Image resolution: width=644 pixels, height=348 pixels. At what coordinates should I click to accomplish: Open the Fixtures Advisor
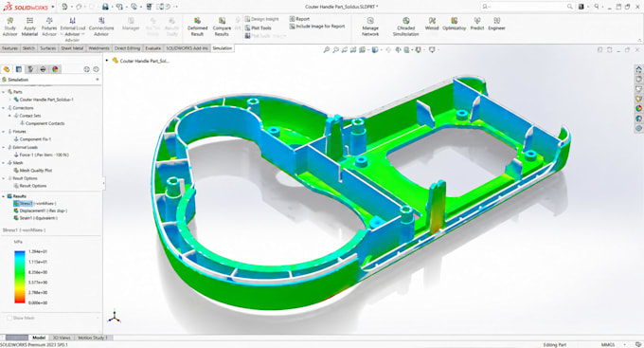[49, 27]
